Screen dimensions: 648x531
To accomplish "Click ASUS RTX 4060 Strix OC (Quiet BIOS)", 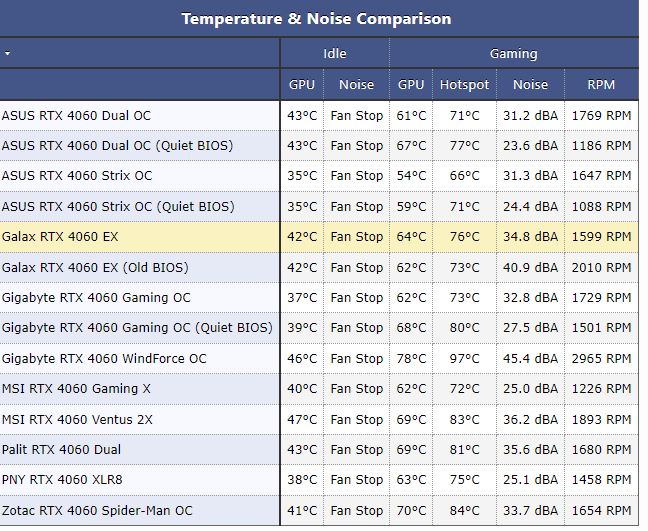I will click(x=118, y=206).
